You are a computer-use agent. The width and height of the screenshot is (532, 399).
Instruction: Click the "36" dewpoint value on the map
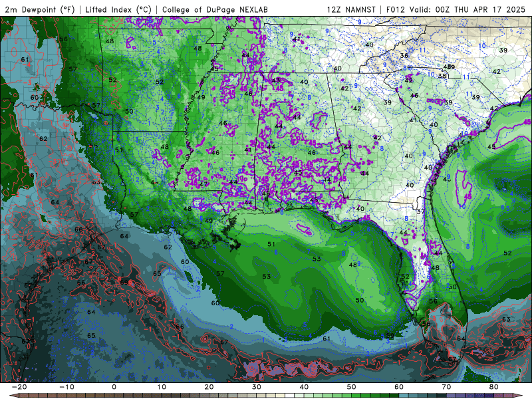(x=404, y=55)
